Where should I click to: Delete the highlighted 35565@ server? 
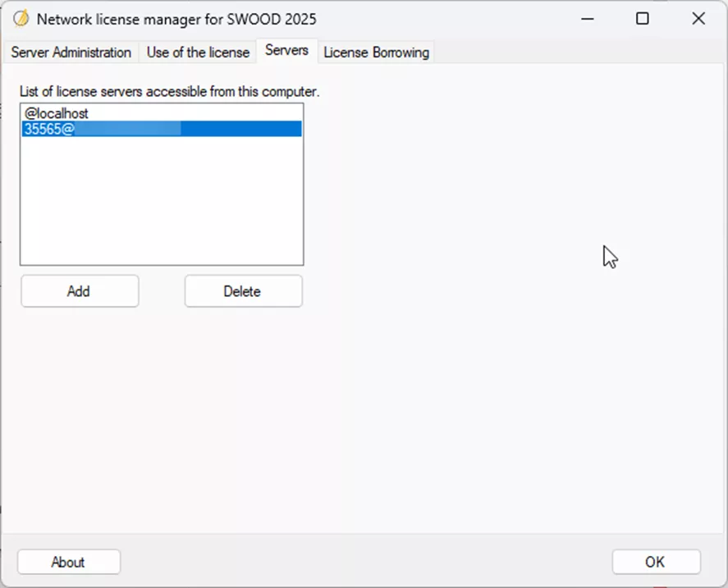pos(242,290)
